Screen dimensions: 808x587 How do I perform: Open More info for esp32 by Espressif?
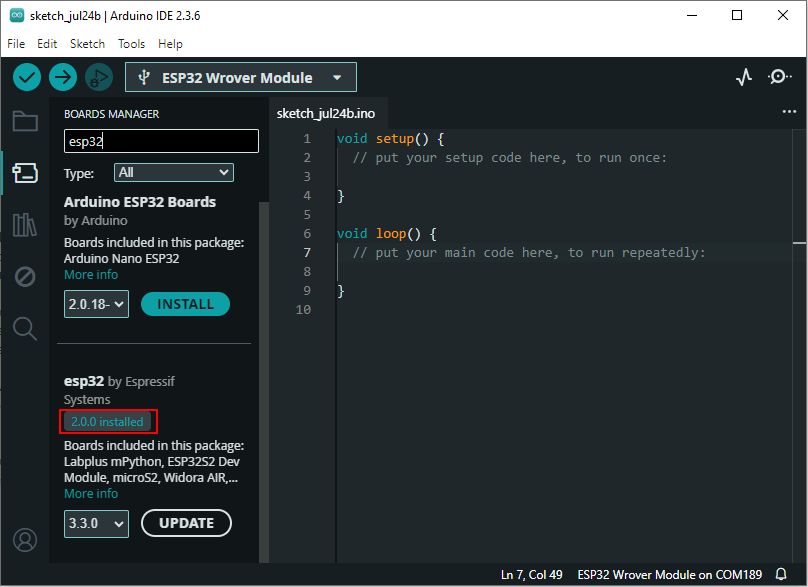(91, 494)
